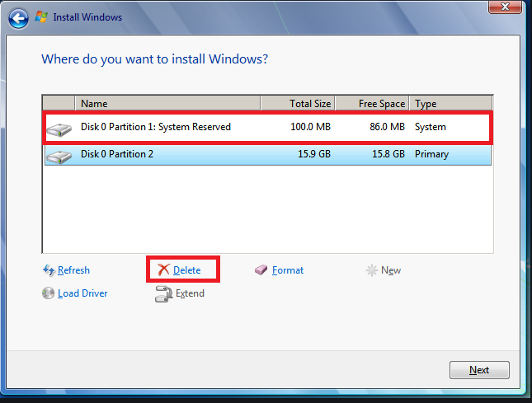Close the Install Windows dialog
The height and width of the screenshot is (403, 532).
[x=505, y=7]
